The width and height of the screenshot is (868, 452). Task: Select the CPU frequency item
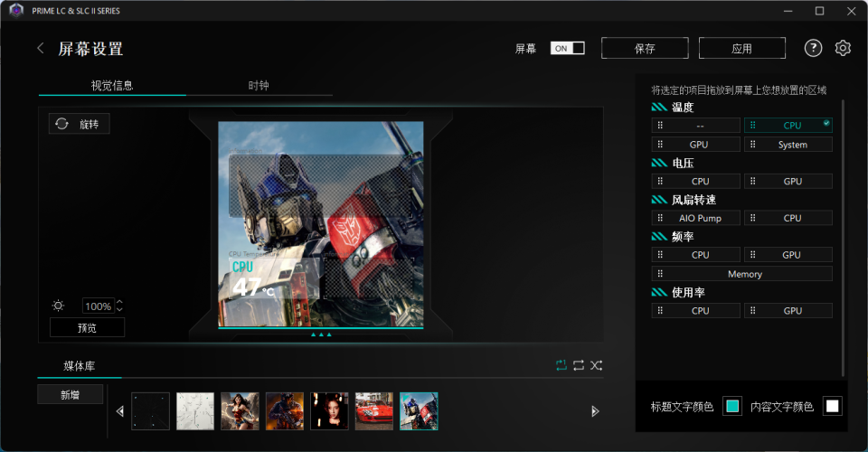(696, 255)
